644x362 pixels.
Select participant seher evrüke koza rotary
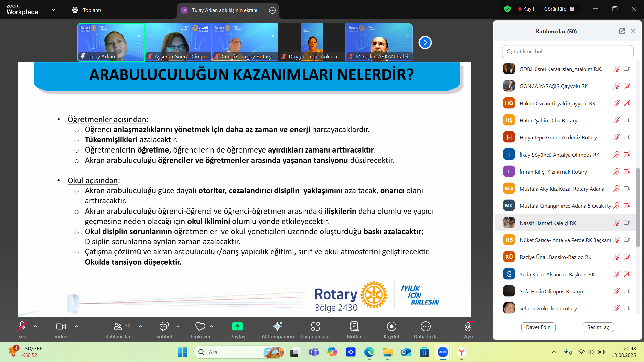coord(566,308)
